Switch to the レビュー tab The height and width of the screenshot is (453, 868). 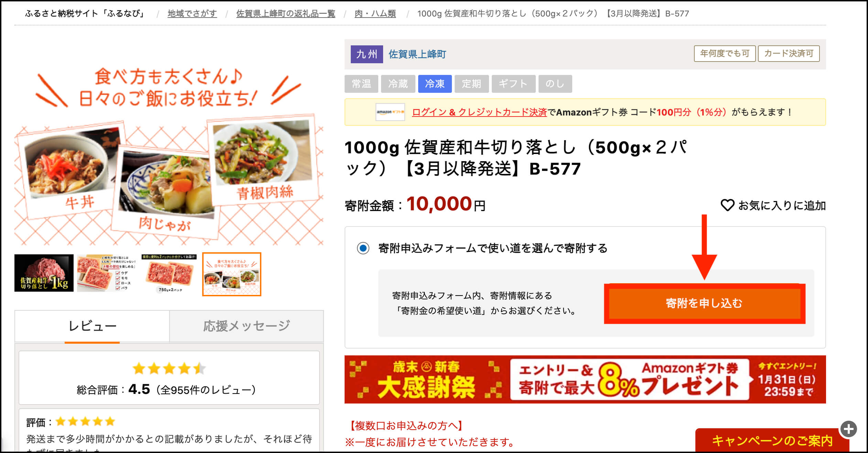[92, 326]
